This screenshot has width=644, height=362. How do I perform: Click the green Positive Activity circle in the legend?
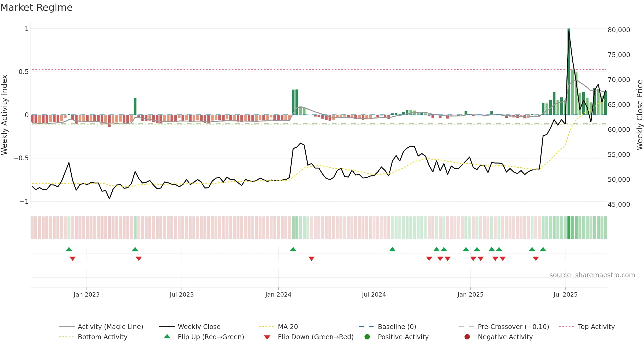coord(367,337)
